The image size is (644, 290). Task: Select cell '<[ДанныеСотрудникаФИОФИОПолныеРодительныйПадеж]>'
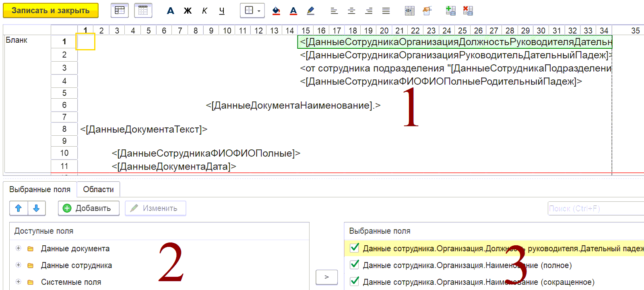(441, 81)
